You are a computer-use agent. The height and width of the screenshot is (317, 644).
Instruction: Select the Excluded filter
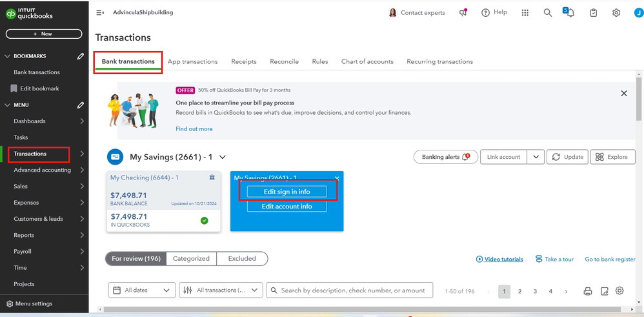(x=242, y=259)
